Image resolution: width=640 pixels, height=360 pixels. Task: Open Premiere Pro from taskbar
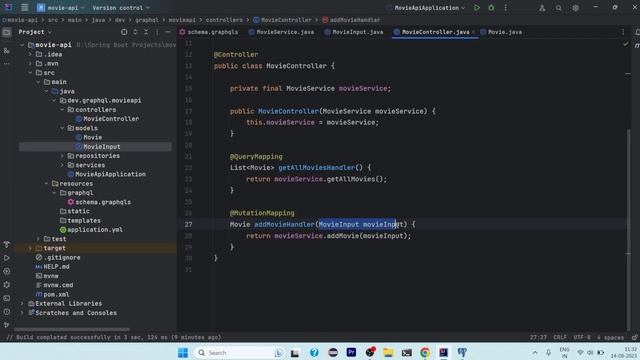[351, 352]
